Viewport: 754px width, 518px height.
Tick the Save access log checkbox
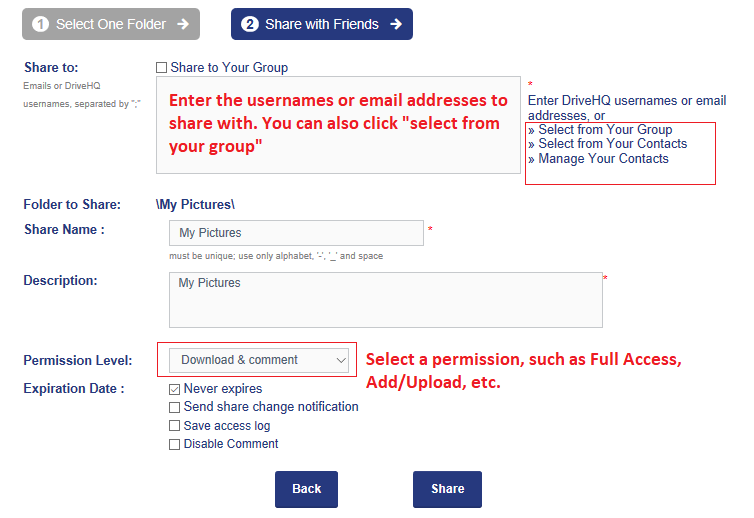(x=175, y=426)
